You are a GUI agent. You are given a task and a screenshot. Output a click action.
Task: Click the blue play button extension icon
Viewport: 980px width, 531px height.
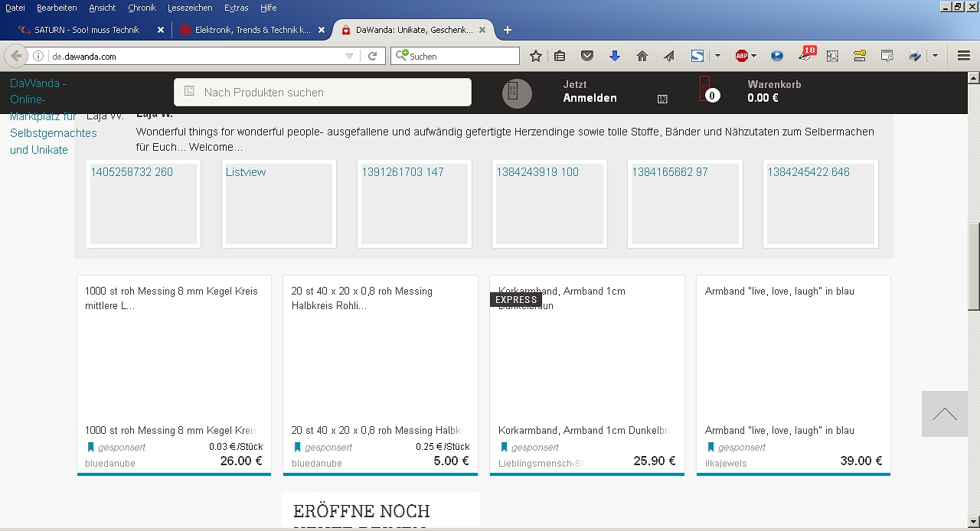[777, 56]
